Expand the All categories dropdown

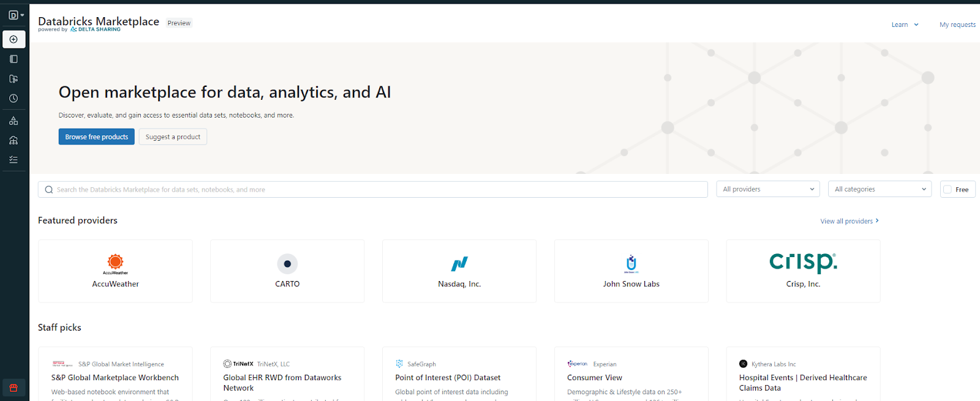point(880,189)
